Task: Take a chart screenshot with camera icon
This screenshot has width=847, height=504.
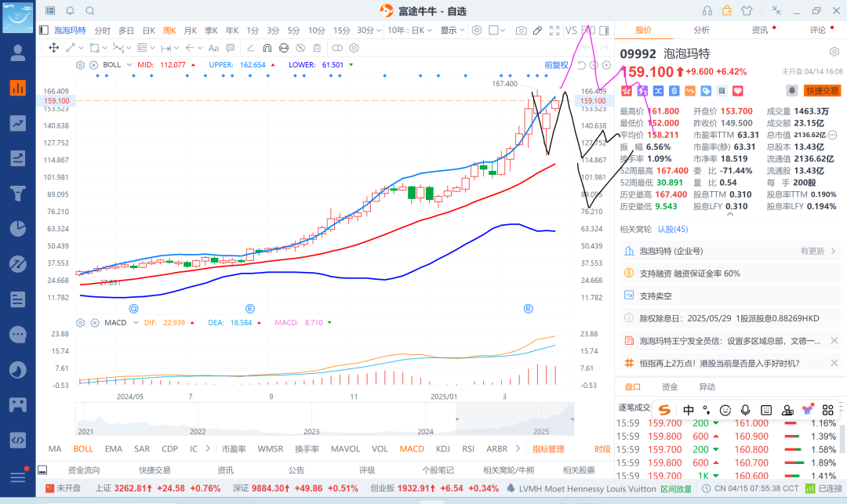Action: pos(521,31)
